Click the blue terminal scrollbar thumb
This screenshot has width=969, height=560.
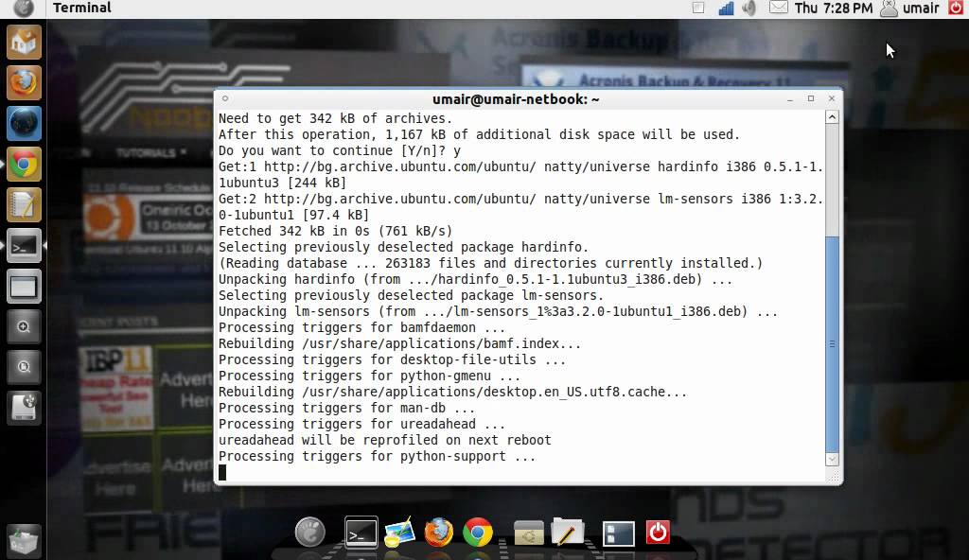[x=832, y=343]
